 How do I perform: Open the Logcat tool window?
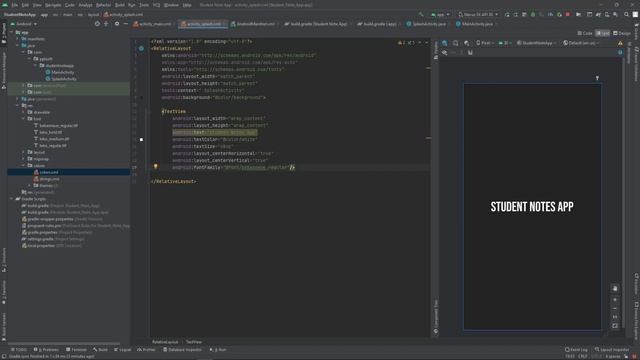pyautogui.click(x=122, y=350)
